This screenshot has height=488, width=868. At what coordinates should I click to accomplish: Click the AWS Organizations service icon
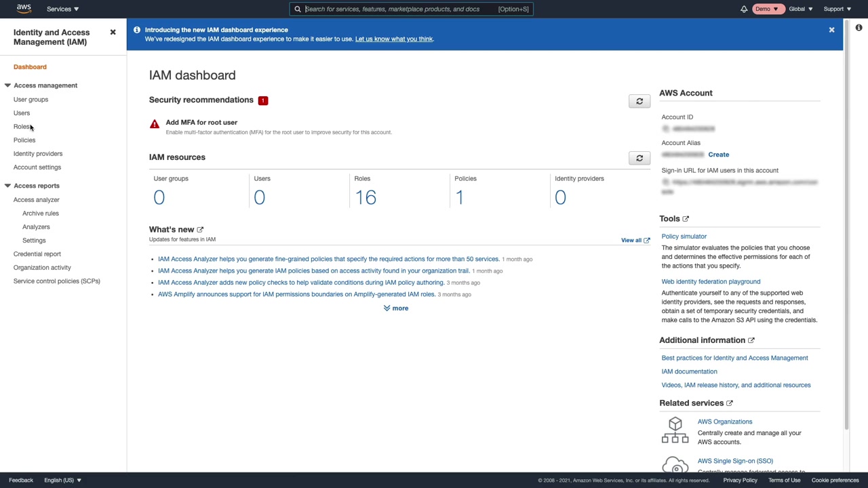tap(675, 430)
